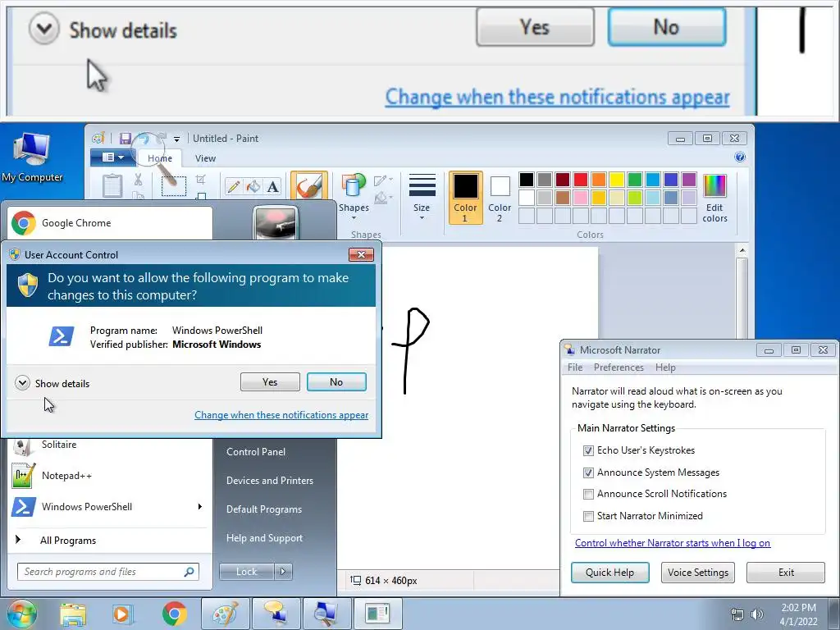The width and height of the screenshot is (840, 630).
Task: Switch to the View tab in Paint
Action: (205, 158)
